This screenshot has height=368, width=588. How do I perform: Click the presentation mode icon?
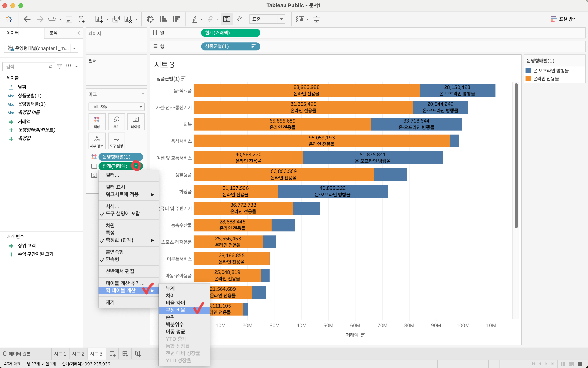(316, 19)
